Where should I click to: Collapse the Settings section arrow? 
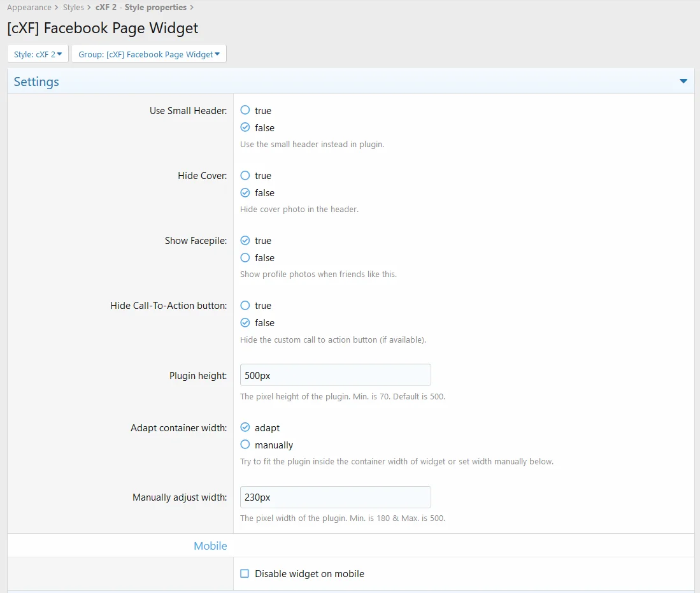click(683, 82)
